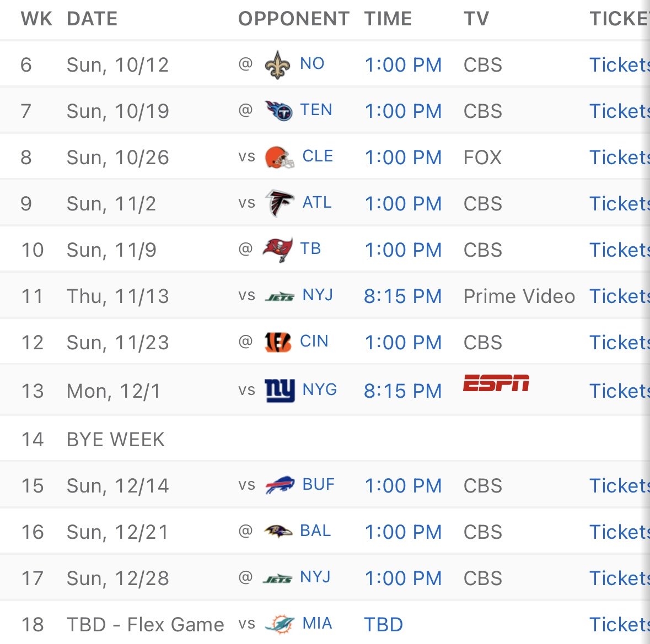The height and width of the screenshot is (644, 650).
Task: Click the Cleveland Browns helmet logo
Action: (x=279, y=157)
